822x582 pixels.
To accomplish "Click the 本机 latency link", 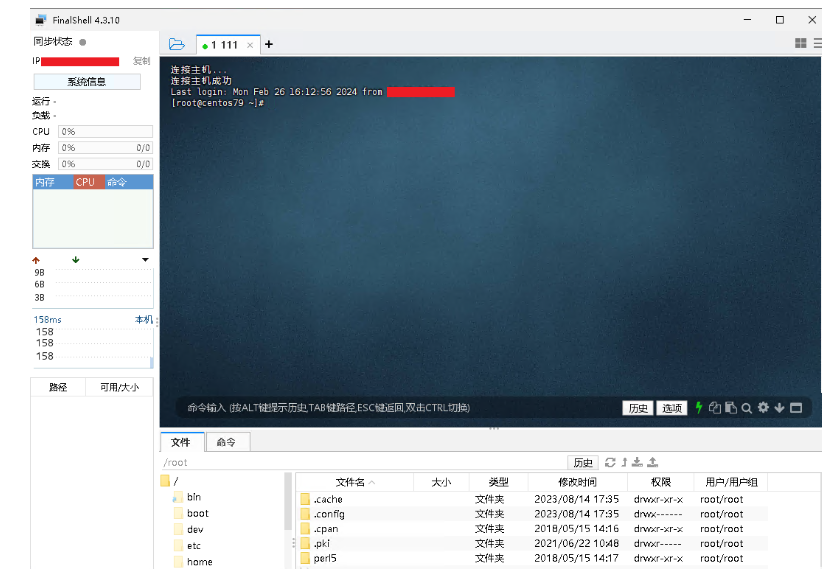I will [144, 319].
